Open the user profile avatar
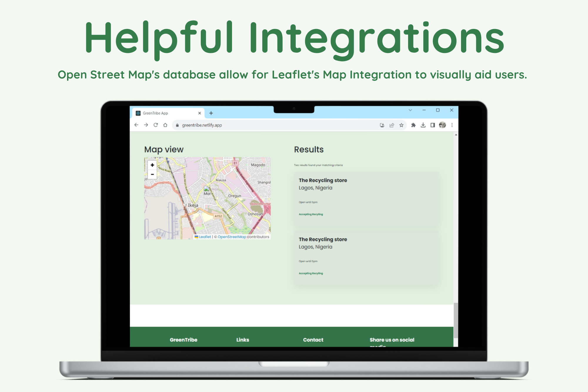The width and height of the screenshot is (588, 392). click(442, 125)
